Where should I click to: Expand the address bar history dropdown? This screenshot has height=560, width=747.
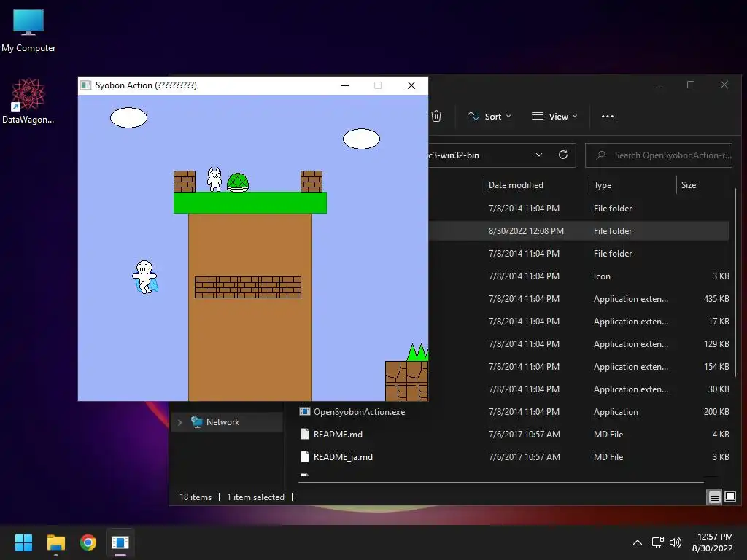click(x=539, y=155)
